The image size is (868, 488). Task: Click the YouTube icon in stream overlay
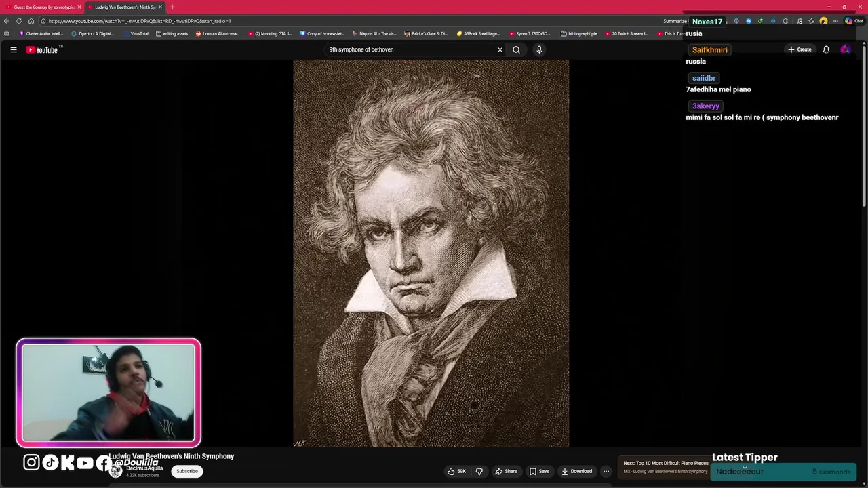(85, 462)
